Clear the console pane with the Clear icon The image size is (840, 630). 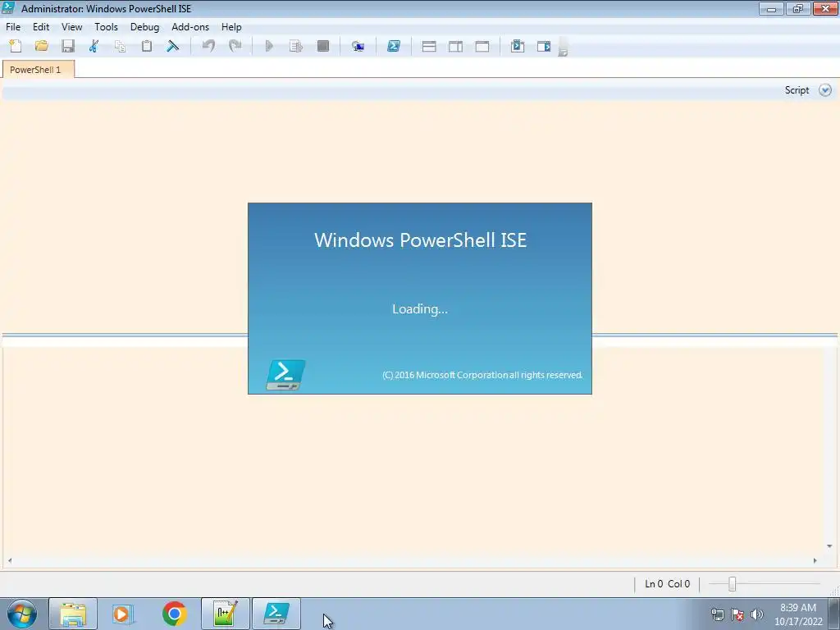(x=172, y=46)
